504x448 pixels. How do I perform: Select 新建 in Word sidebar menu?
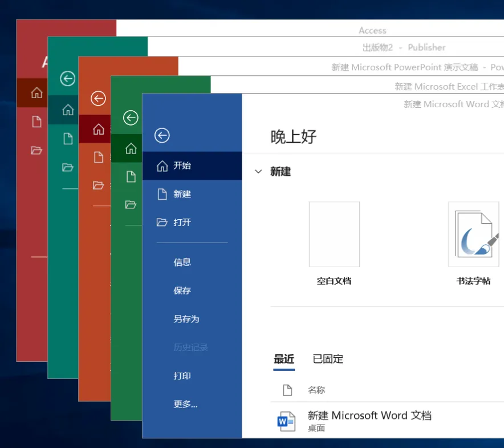click(192, 194)
